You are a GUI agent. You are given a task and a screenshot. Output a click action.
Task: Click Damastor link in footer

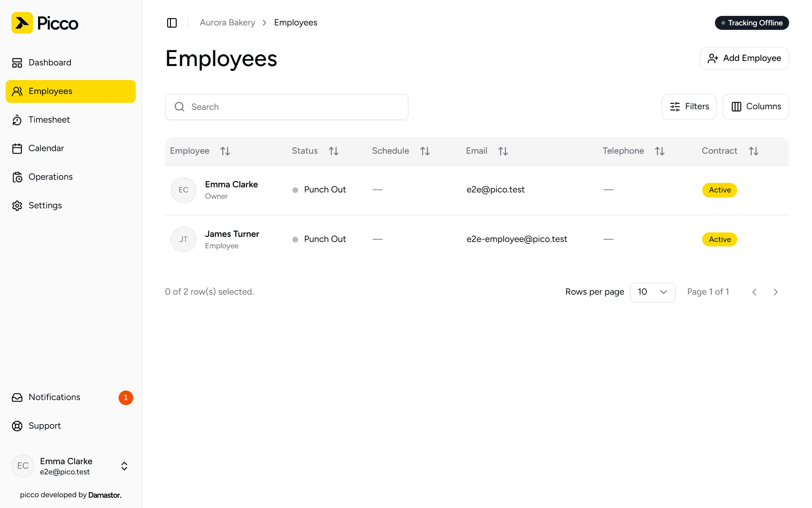click(105, 495)
